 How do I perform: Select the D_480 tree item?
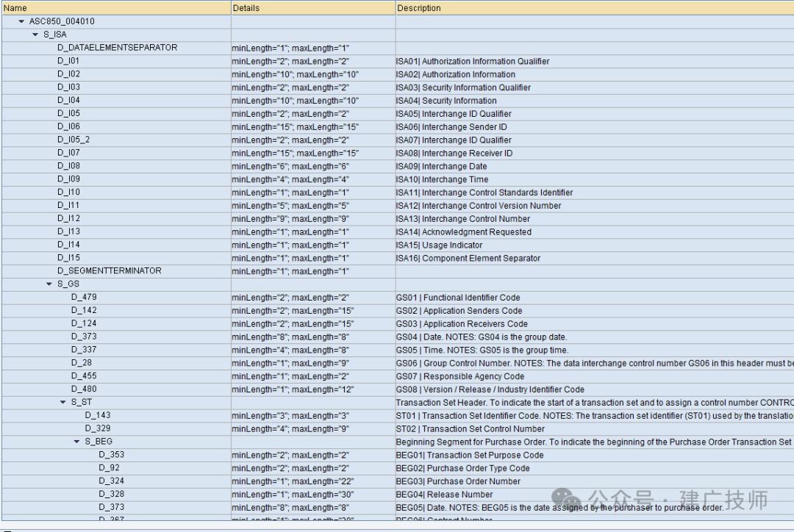(x=84, y=389)
